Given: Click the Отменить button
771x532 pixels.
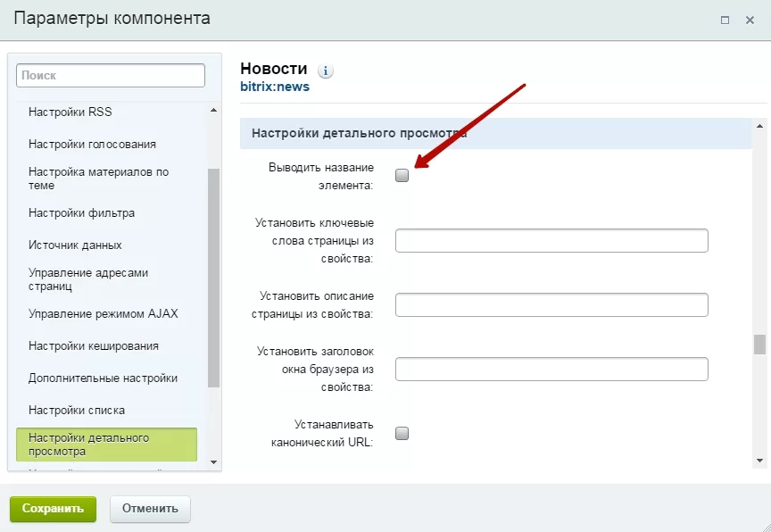Looking at the screenshot, I should (150, 509).
